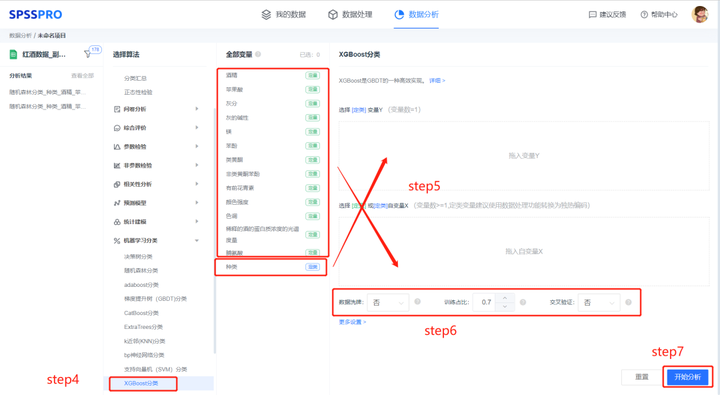
Task: Click the SPSSPRO logo
Action: point(35,15)
